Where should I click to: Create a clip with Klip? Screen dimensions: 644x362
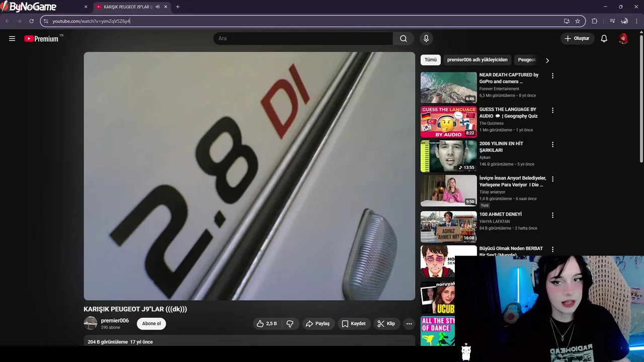pos(386,324)
